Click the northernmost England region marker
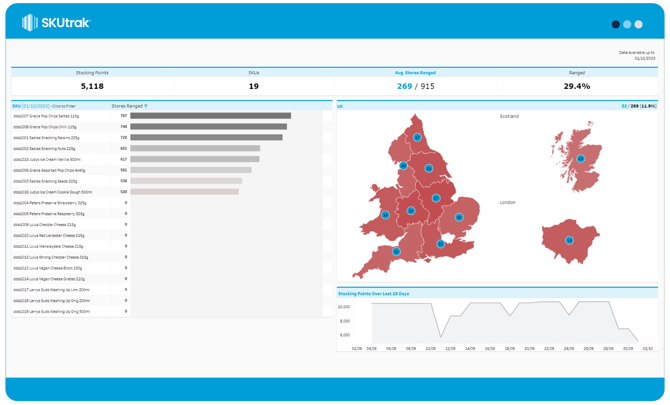This screenshot has width=670, height=405. [418, 137]
